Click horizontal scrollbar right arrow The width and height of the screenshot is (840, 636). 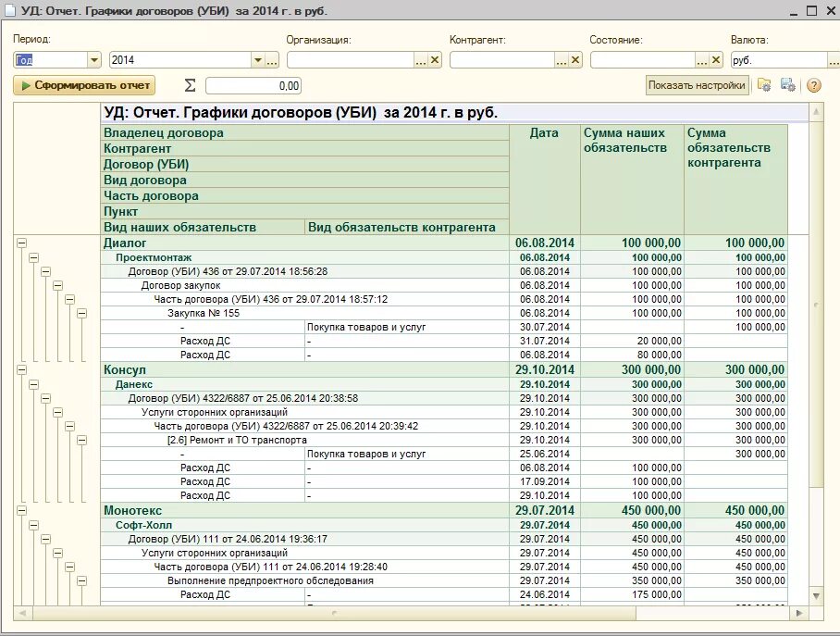point(799,613)
